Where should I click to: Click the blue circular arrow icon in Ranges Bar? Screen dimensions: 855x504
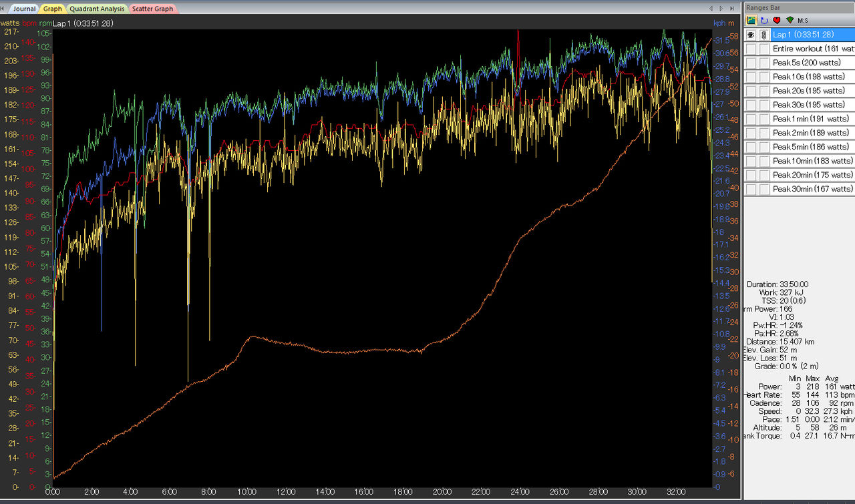click(764, 20)
